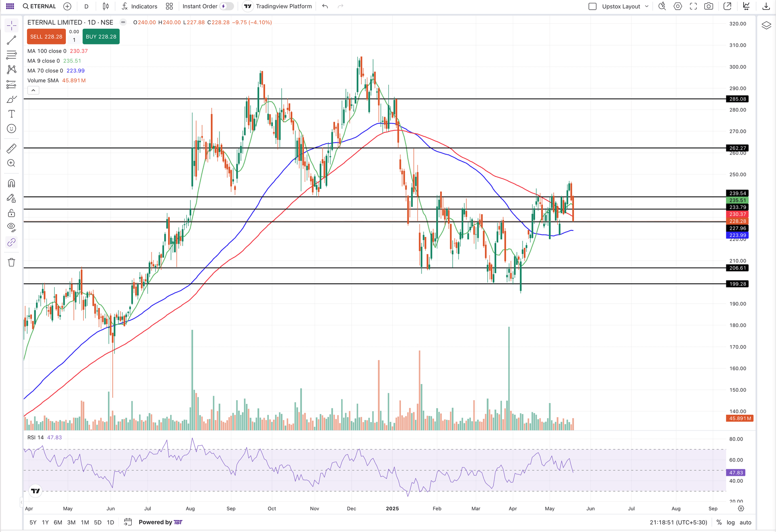Viewport: 776px width, 532px height.
Task: Tick the Upstox Layout checkbox
Action: tap(593, 6)
